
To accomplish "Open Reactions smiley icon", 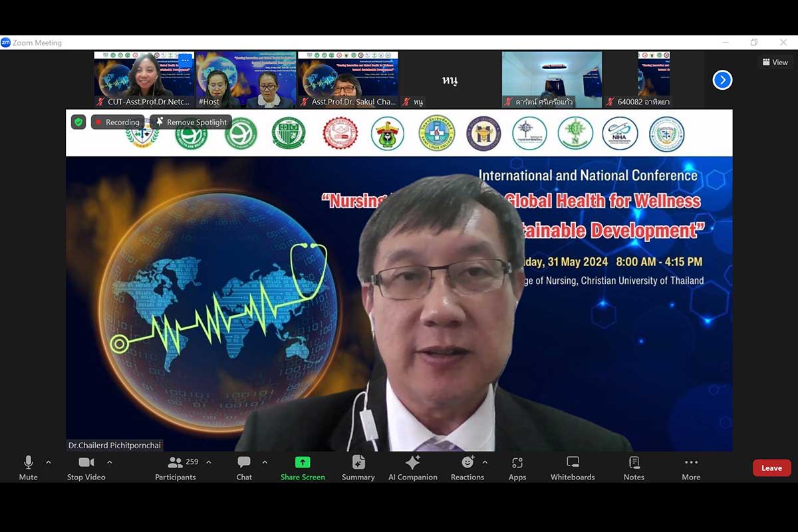I will pyautogui.click(x=467, y=463).
